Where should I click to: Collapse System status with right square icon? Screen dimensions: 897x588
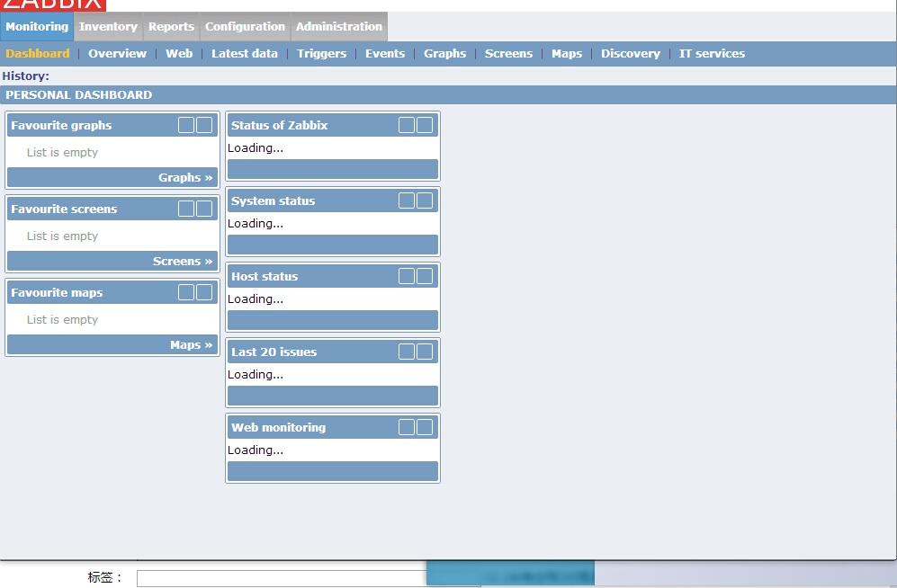[425, 200]
